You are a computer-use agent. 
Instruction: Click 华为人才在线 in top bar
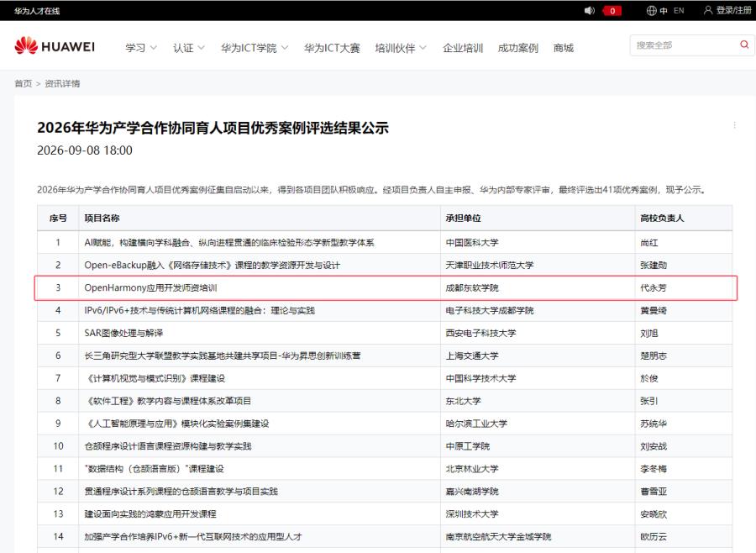click(37, 11)
